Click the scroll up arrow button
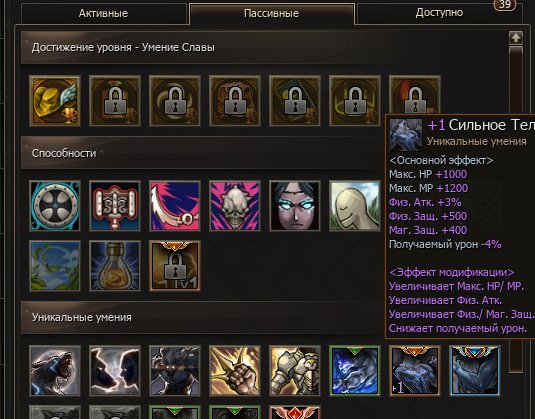 (x=516, y=38)
